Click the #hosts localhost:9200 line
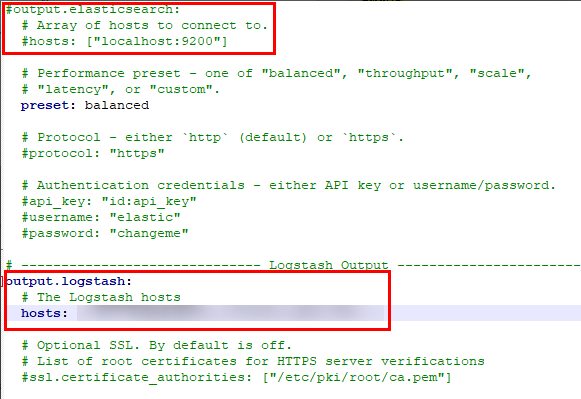 click(x=124, y=41)
